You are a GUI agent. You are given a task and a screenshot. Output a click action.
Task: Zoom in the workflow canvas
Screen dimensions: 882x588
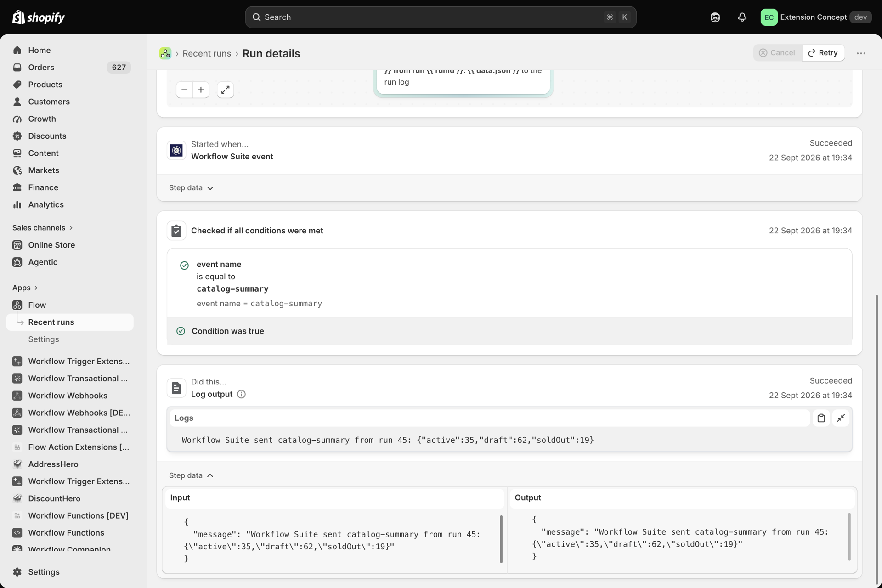201,90
